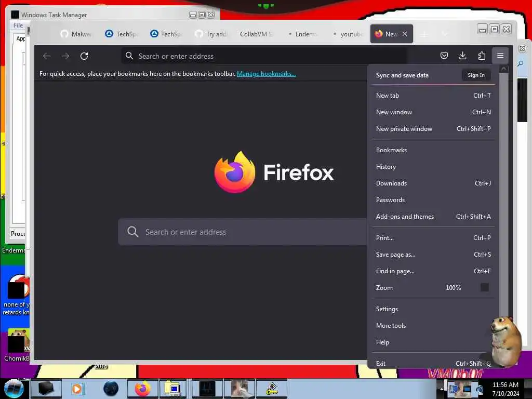Switch to the Try add tab

[211, 34]
